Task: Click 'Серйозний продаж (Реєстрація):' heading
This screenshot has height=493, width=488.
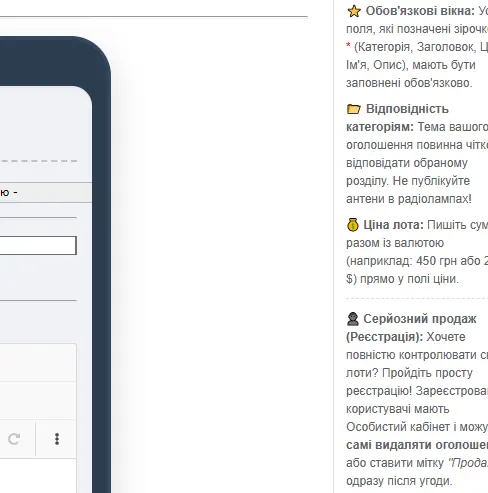Action: pos(412,328)
